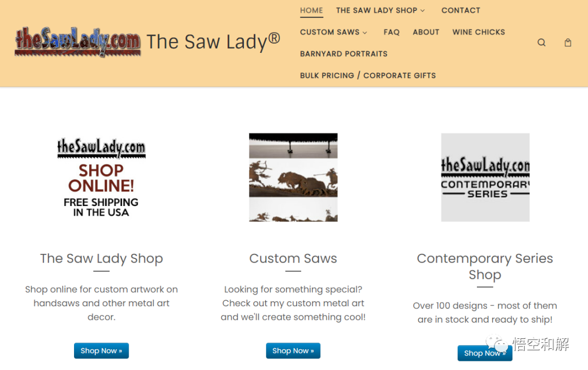
Task: Click Shop Now under The Saw Lady Shop
Action: (101, 350)
